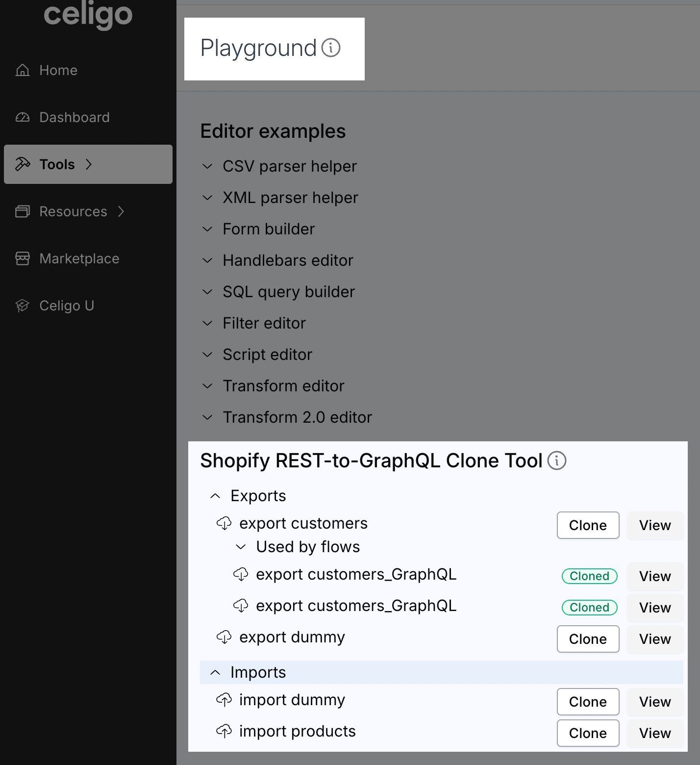Viewport: 700px width, 765px height.
Task: Expand the Filter editor section
Action: click(x=207, y=323)
